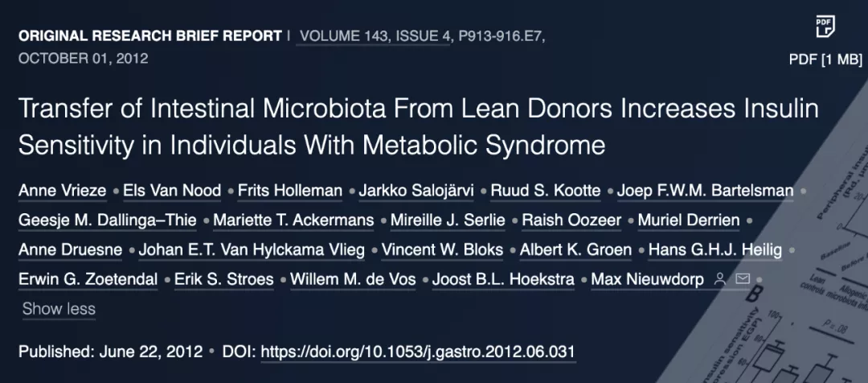The height and width of the screenshot is (383, 868).
Task: Click the email envelope icon beside Max Nieuwdorp
Action: (x=743, y=278)
